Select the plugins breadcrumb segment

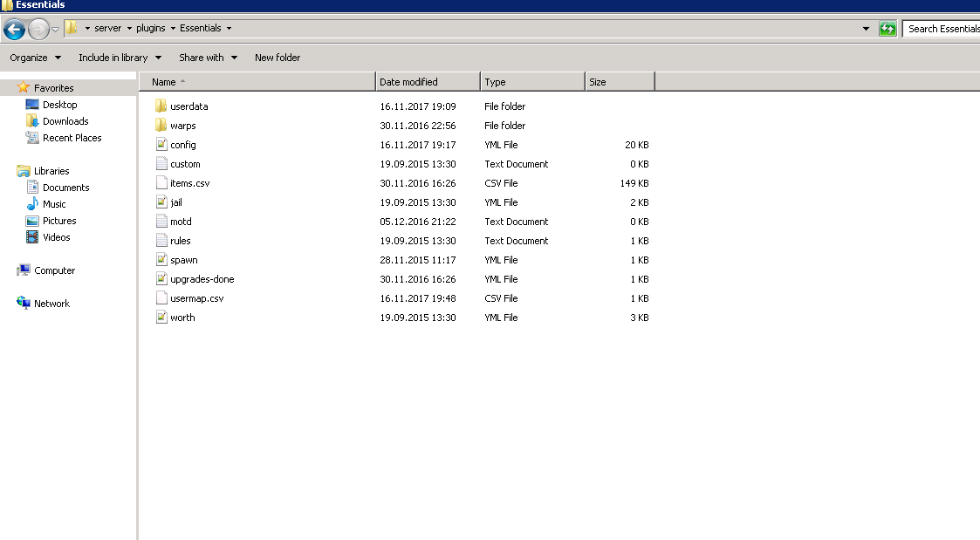tap(151, 28)
